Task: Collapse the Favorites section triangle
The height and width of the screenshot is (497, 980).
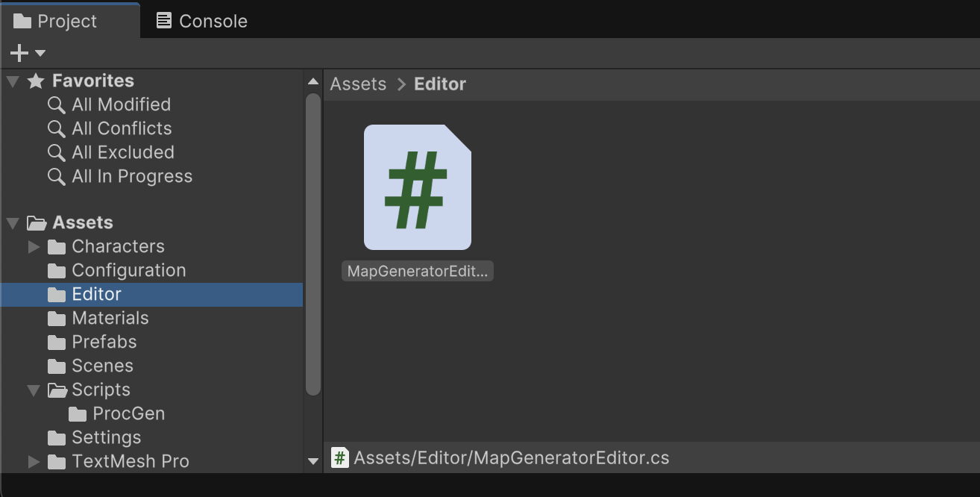Action: pos(13,81)
